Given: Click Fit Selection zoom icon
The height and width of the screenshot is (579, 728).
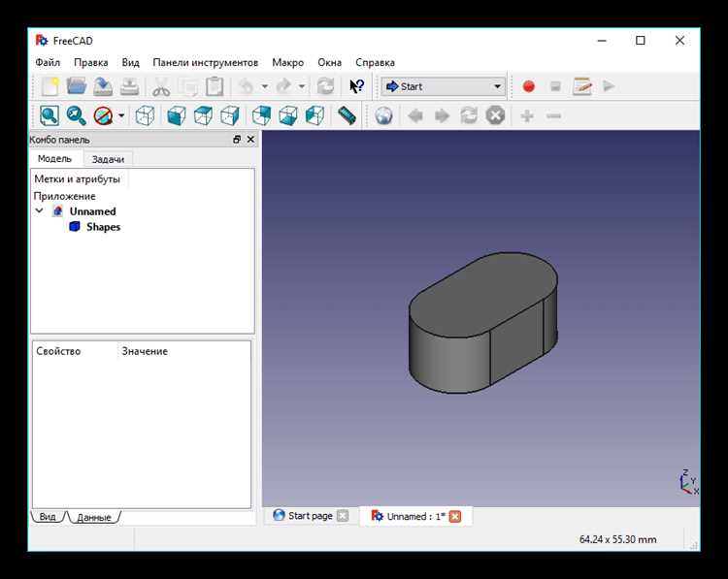Looking at the screenshot, I should (x=76, y=116).
